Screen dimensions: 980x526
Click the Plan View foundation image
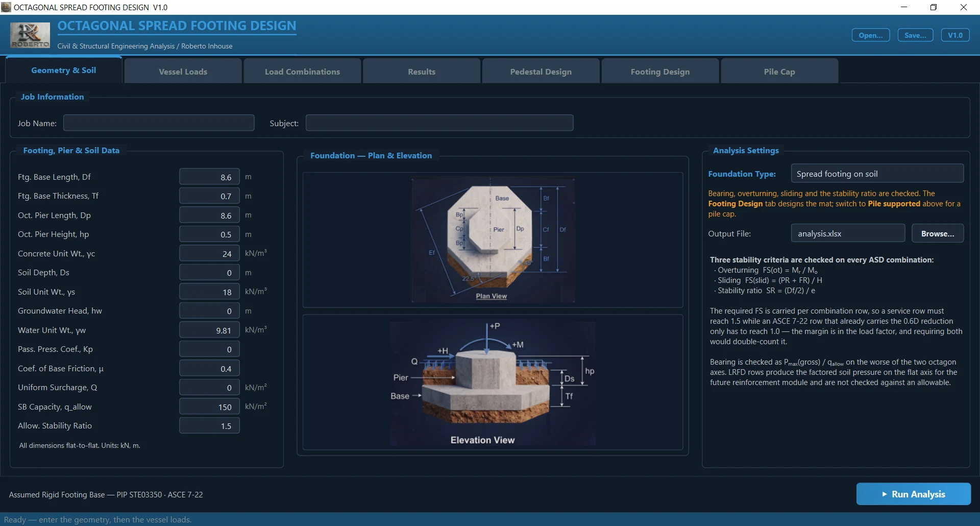(x=493, y=240)
